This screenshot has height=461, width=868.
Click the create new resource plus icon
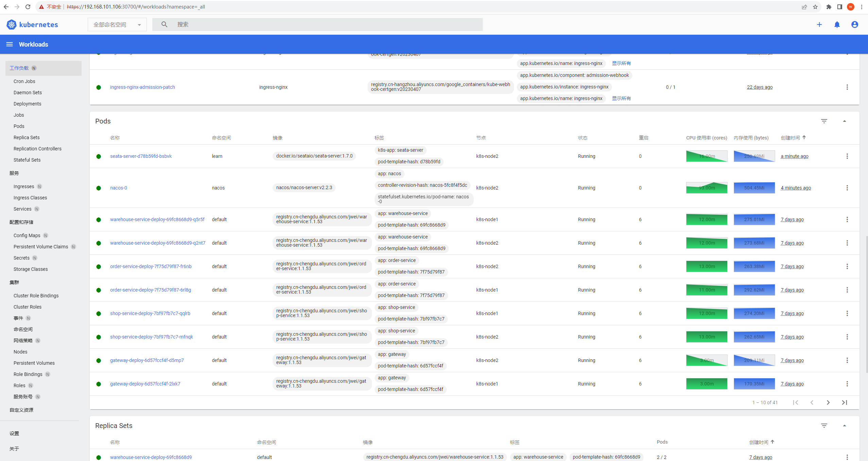pos(819,24)
